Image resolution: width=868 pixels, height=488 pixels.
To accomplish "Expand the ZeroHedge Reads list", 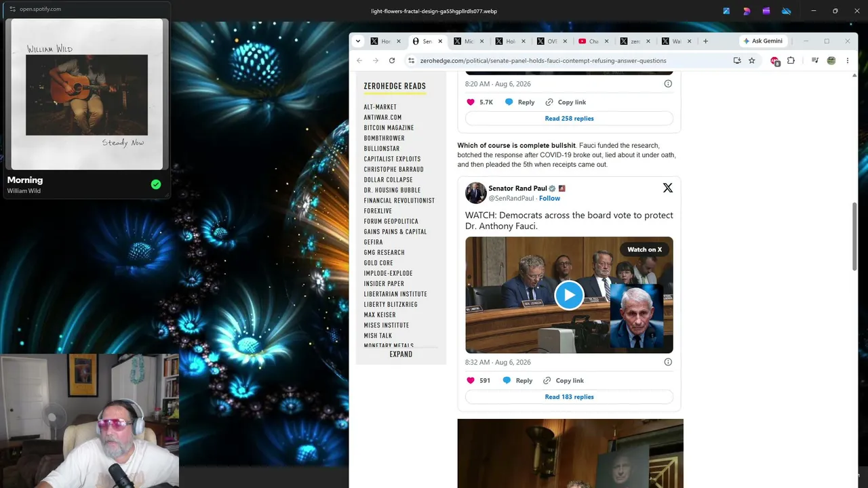I will point(401,354).
